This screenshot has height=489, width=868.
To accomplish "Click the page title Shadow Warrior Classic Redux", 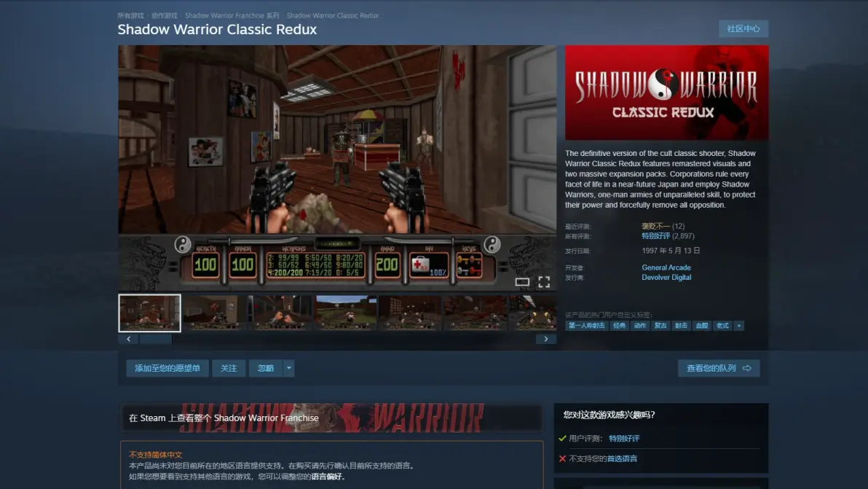I will point(217,30).
